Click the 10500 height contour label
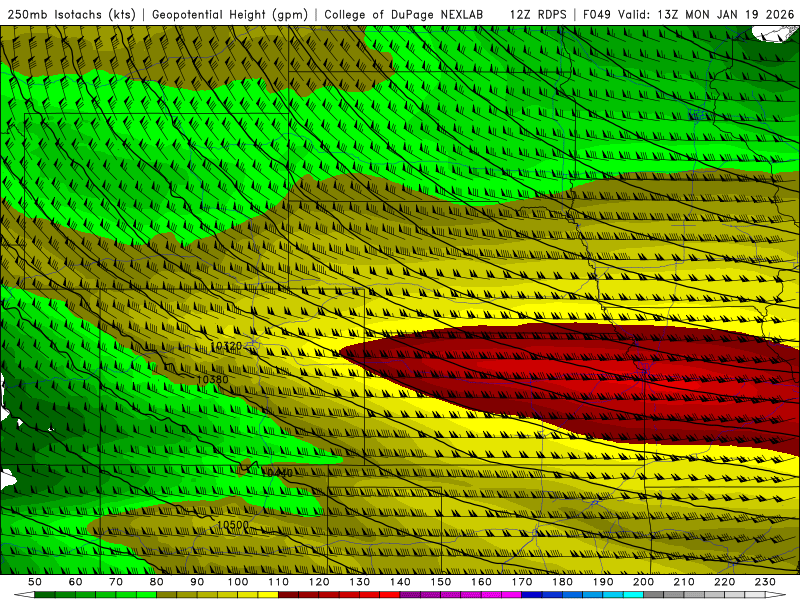800x600 pixels. click(x=233, y=525)
